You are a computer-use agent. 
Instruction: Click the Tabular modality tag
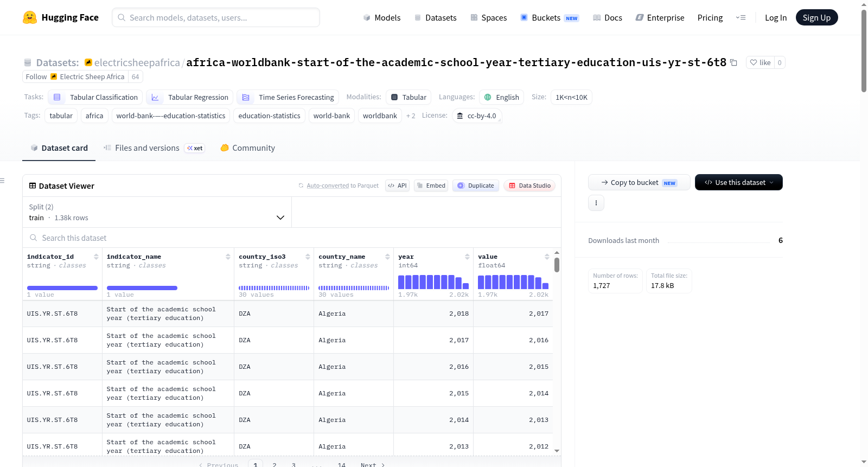pyautogui.click(x=409, y=97)
